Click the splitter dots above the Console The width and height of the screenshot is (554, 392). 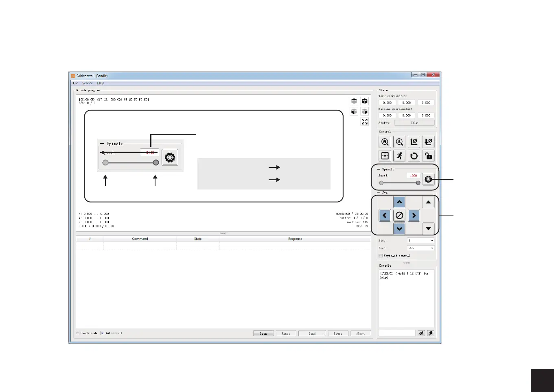[x=407, y=263]
